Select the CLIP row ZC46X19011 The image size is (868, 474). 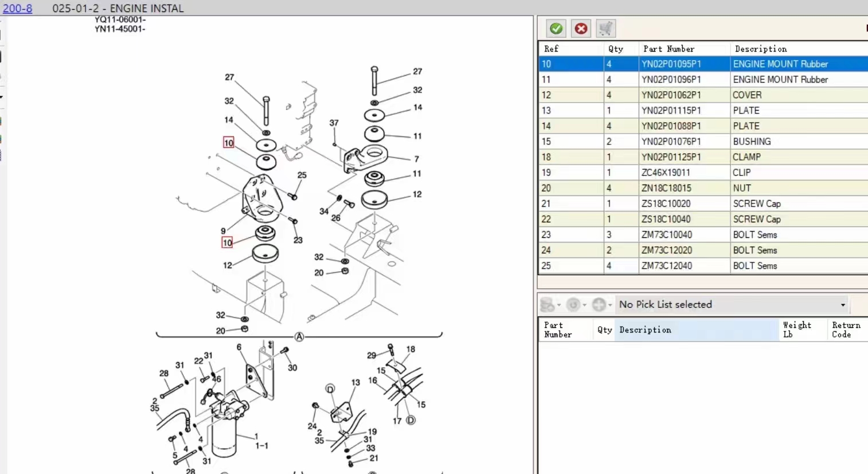coord(703,173)
